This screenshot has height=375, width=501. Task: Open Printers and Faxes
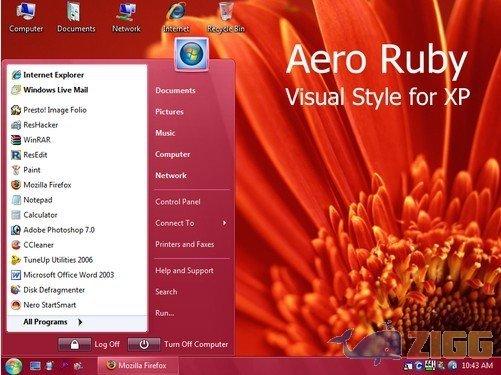point(185,244)
